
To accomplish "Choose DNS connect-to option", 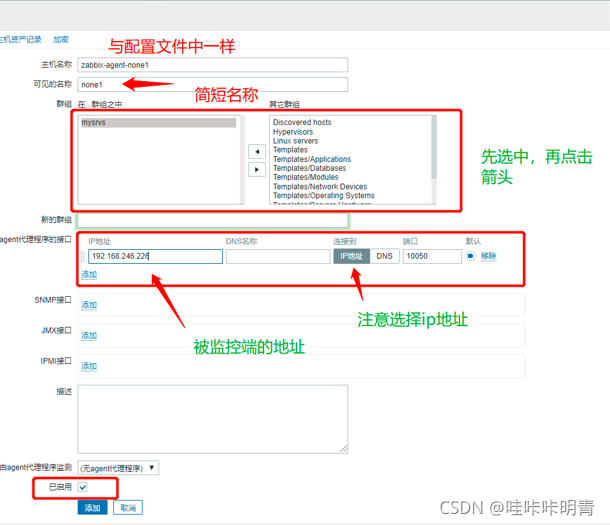I will 384,256.
